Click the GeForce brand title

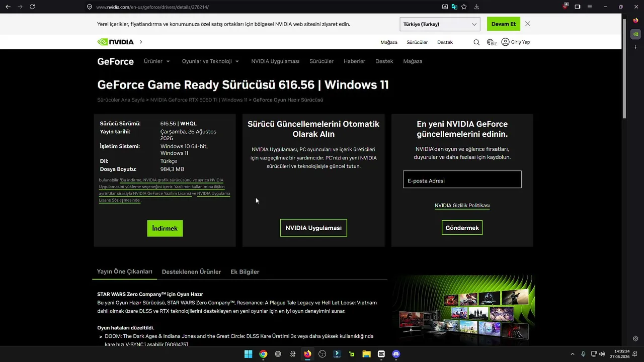tap(116, 61)
